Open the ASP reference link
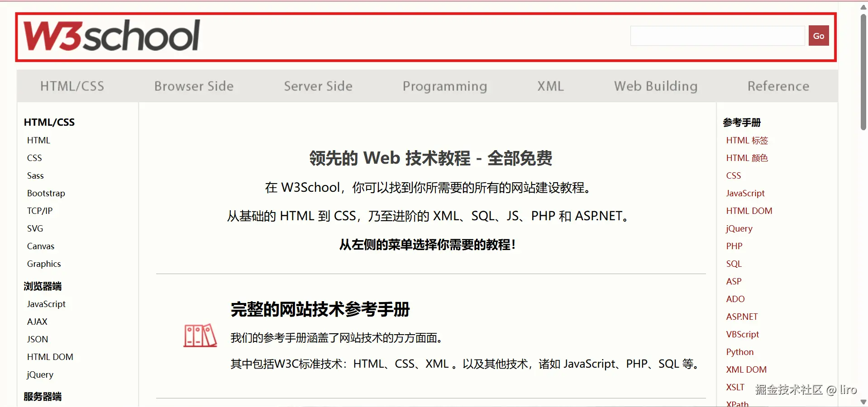The height and width of the screenshot is (407, 868). (x=734, y=281)
